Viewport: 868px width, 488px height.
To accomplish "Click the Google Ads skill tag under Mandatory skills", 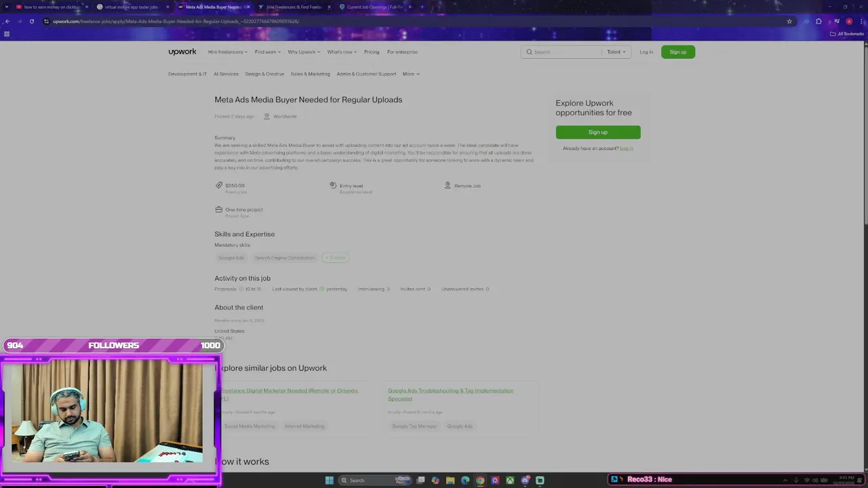I will 231,258.
